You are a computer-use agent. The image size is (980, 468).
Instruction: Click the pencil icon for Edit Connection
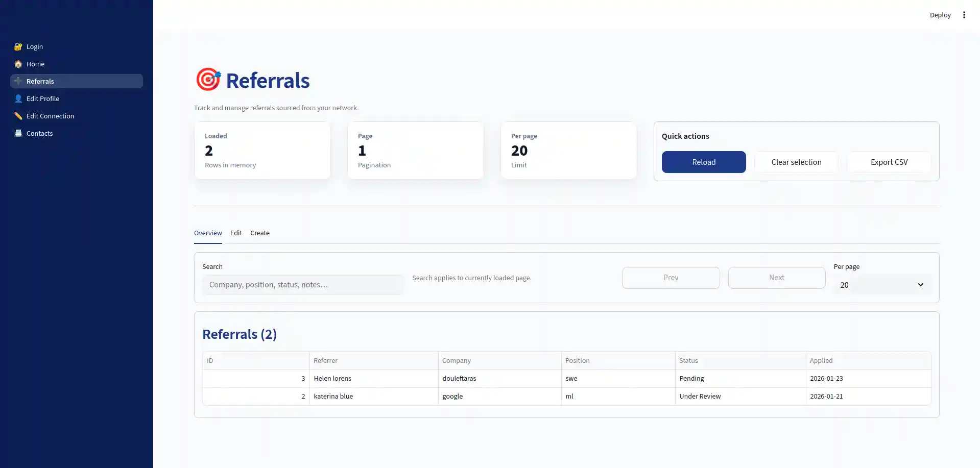pos(18,116)
